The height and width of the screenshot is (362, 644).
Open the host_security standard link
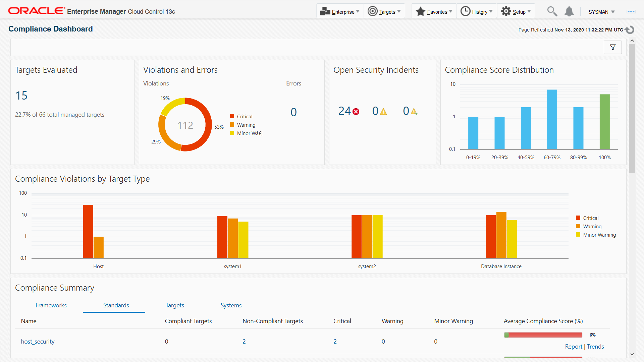tap(38, 342)
